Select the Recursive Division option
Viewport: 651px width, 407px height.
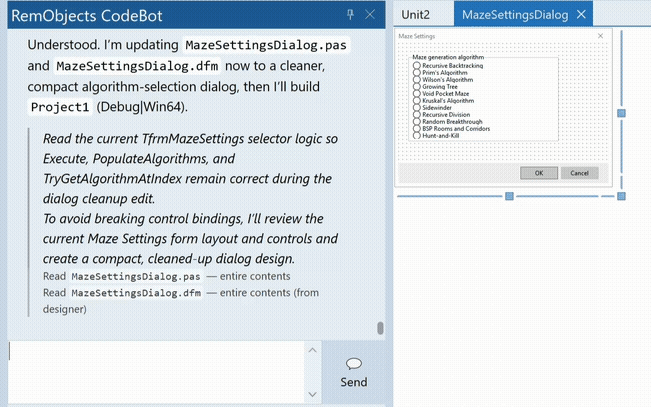(x=441, y=115)
